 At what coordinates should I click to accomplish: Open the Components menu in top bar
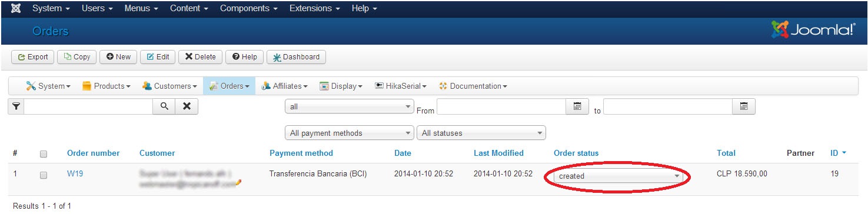(x=249, y=8)
